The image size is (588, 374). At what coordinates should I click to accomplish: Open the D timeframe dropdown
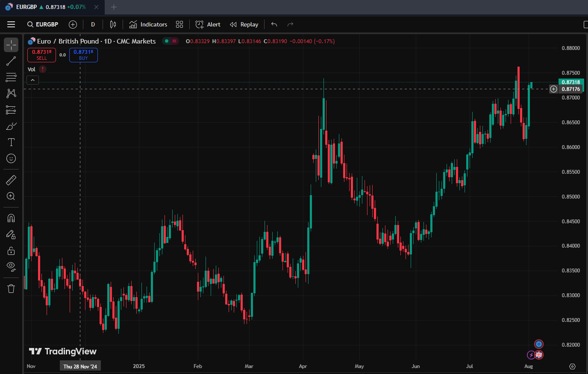pos(93,24)
